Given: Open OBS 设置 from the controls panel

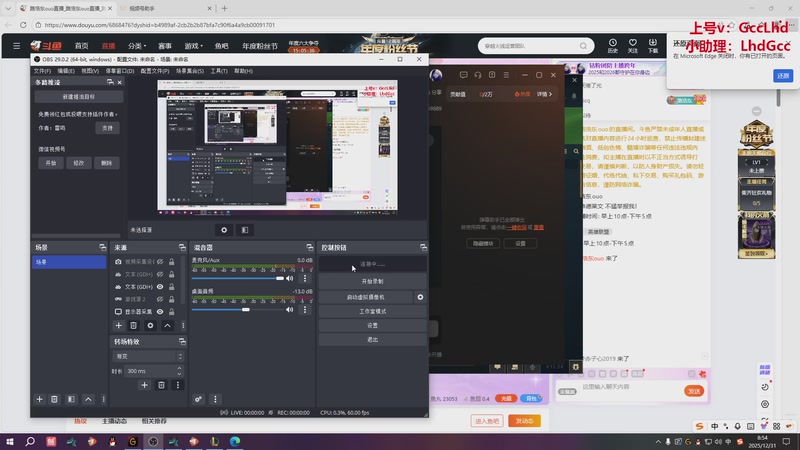Looking at the screenshot, I should click(372, 326).
